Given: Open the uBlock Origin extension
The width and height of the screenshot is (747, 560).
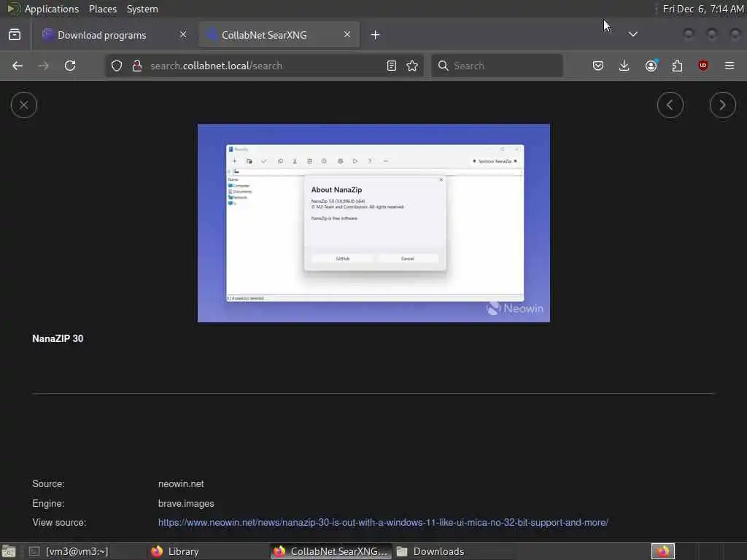Looking at the screenshot, I should 703,66.
